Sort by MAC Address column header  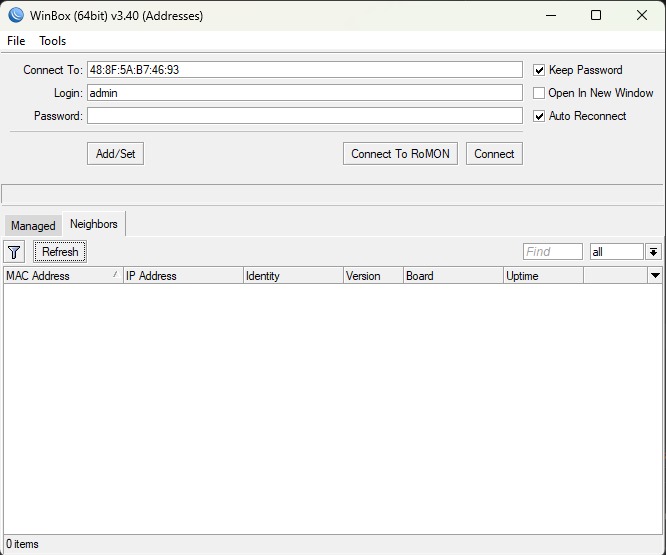pos(63,276)
